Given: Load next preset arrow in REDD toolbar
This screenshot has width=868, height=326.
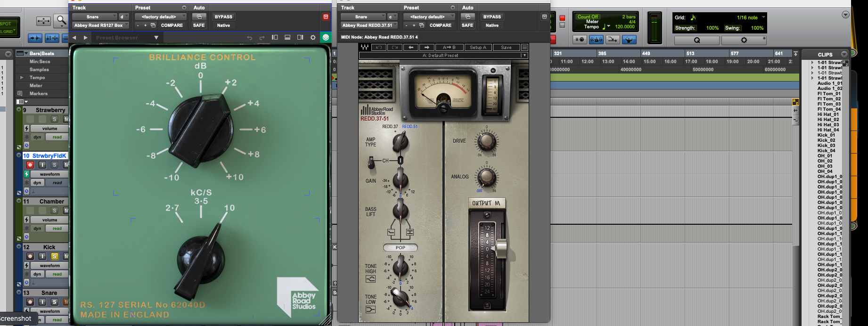Looking at the screenshot, I should pyautogui.click(x=427, y=48).
